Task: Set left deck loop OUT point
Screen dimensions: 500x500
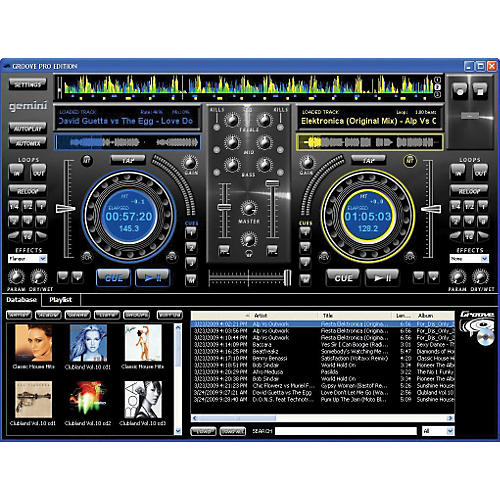Action: pyautogui.click(x=38, y=172)
